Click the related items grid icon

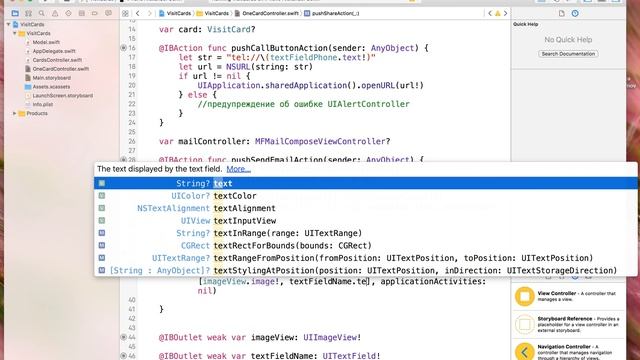(125, 13)
